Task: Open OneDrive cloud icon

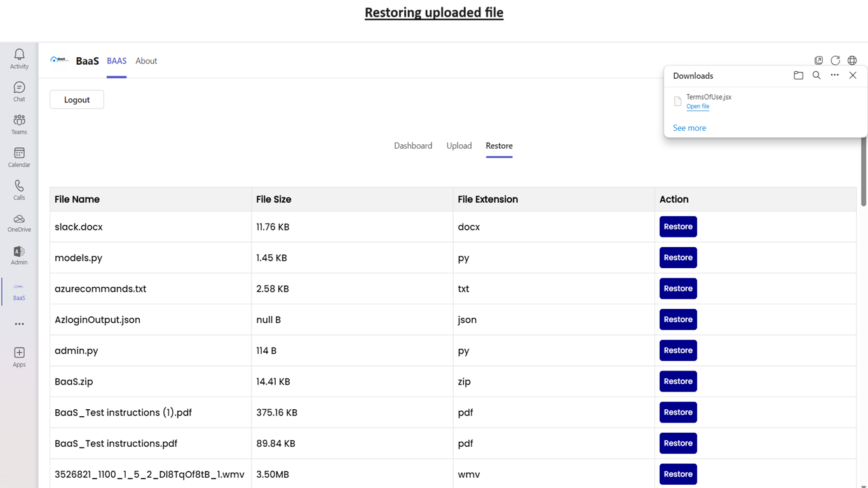Action: point(19,219)
